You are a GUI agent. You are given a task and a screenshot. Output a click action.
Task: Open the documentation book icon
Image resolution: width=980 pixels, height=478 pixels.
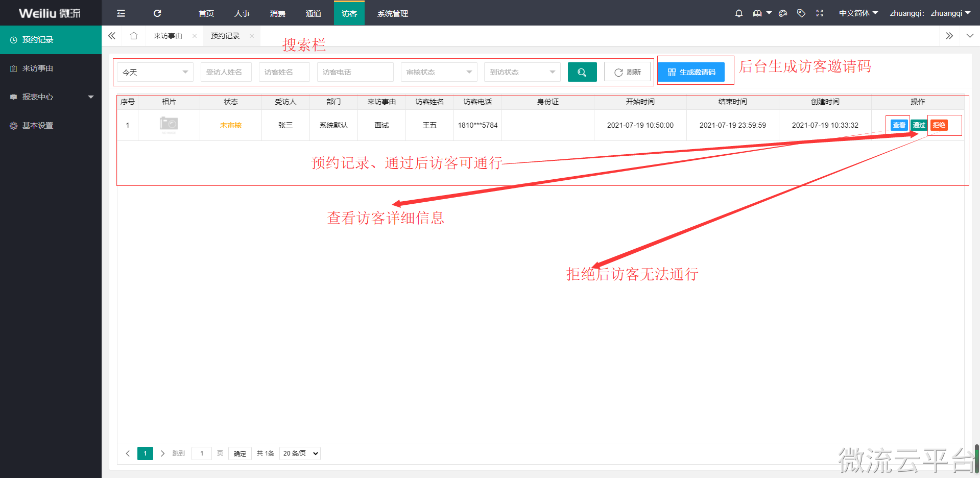757,13
